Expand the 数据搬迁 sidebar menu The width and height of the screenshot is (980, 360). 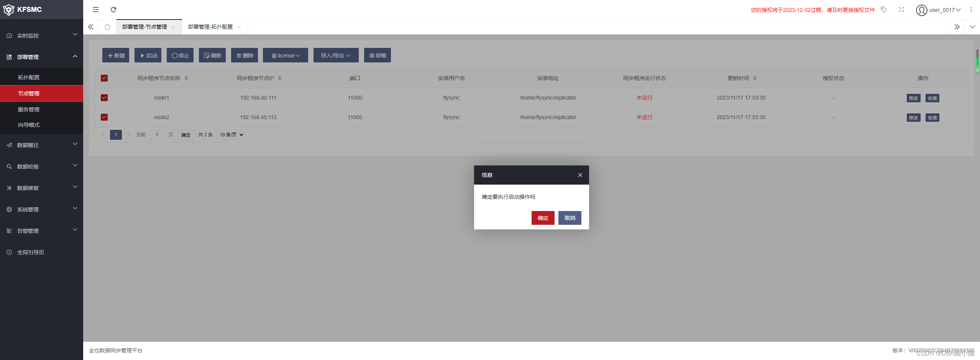pos(41,145)
